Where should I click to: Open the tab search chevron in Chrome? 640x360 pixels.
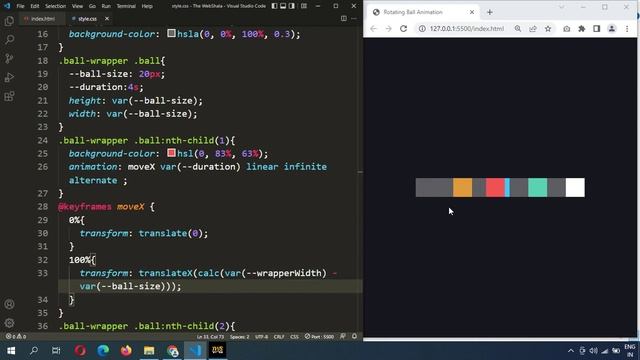[x=561, y=7]
